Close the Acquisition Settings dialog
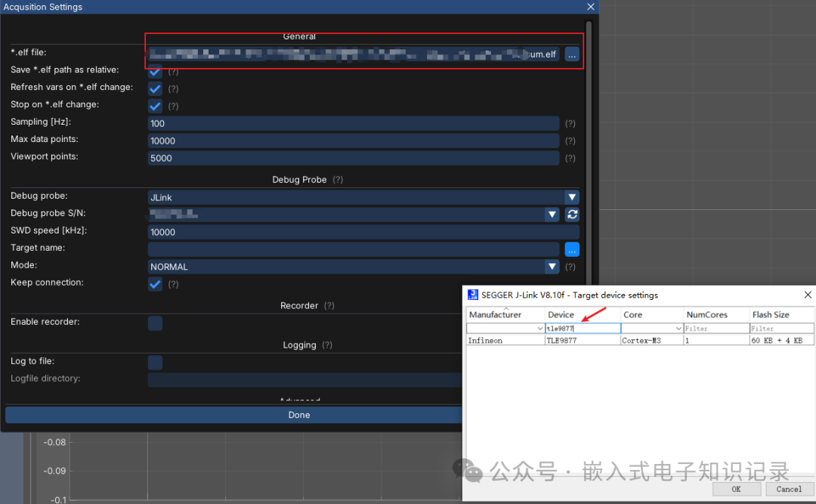 pos(591,7)
